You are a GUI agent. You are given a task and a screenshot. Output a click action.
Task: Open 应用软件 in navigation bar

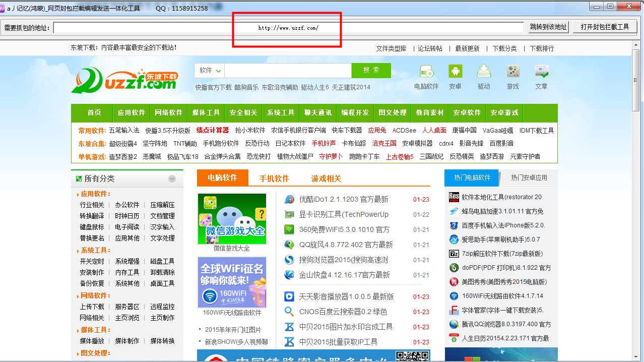pyautogui.click(x=132, y=112)
